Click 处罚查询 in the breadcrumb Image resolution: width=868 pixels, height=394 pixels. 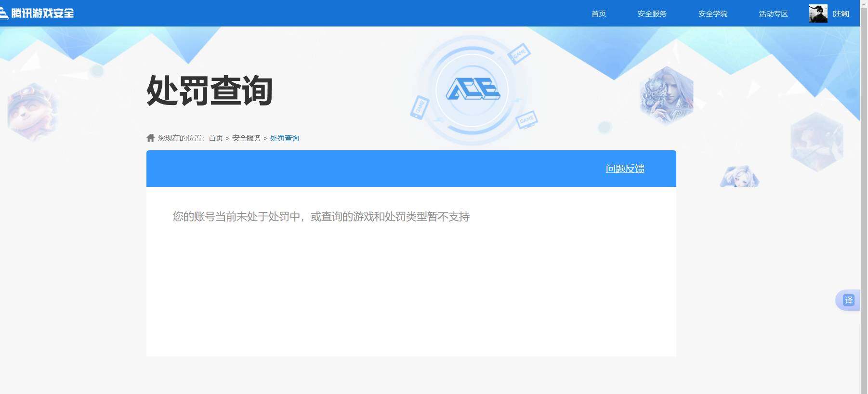point(285,138)
